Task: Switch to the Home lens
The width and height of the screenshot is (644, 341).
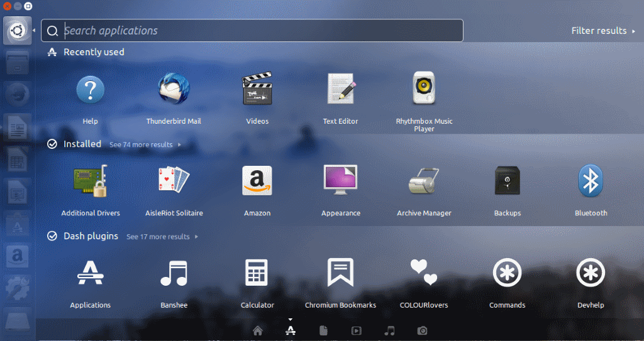Action: [x=257, y=331]
